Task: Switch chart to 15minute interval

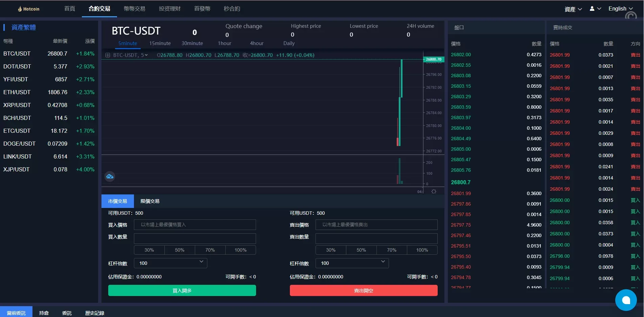Action: [x=160, y=43]
